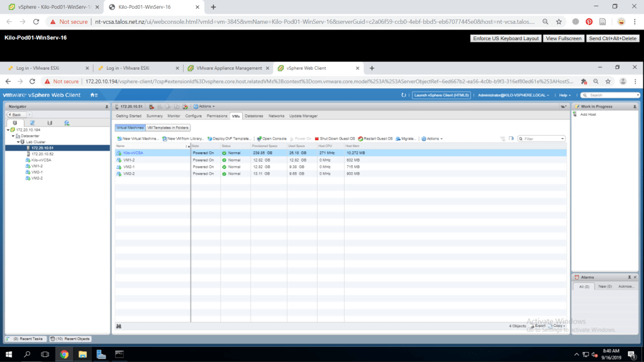
Task: Select host 172.20.10.52 in navigator tree
Action: click(x=42, y=154)
